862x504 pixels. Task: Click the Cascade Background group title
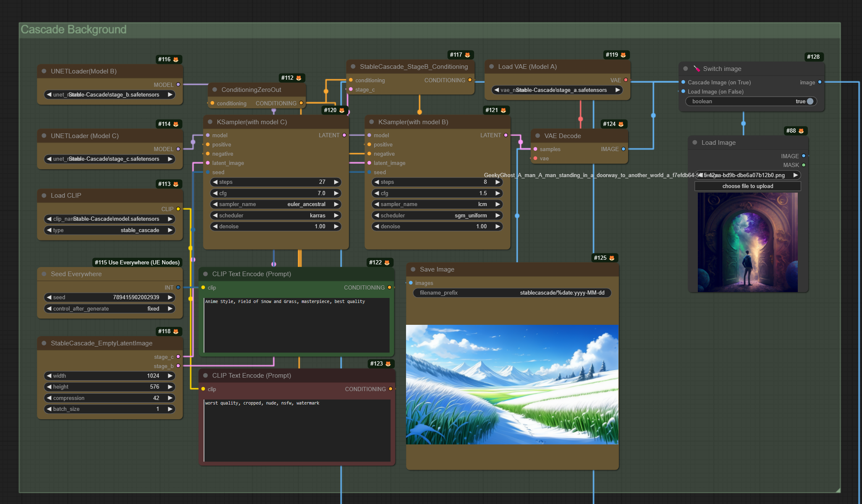coord(73,30)
